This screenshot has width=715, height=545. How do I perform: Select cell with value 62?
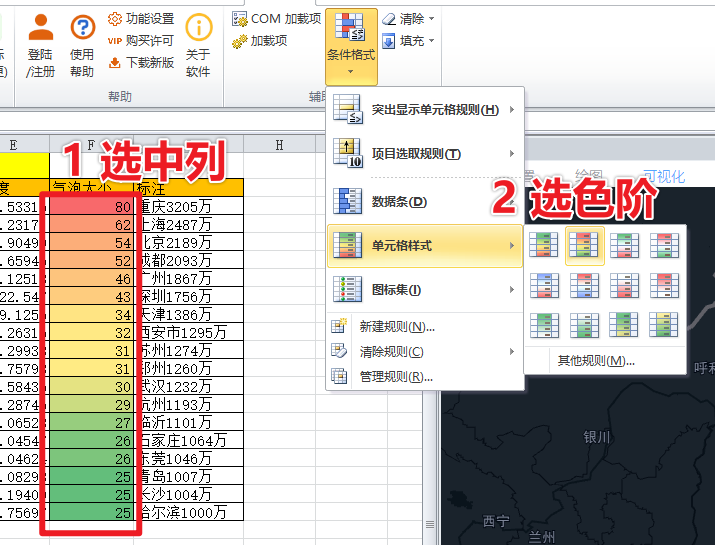tap(92, 224)
